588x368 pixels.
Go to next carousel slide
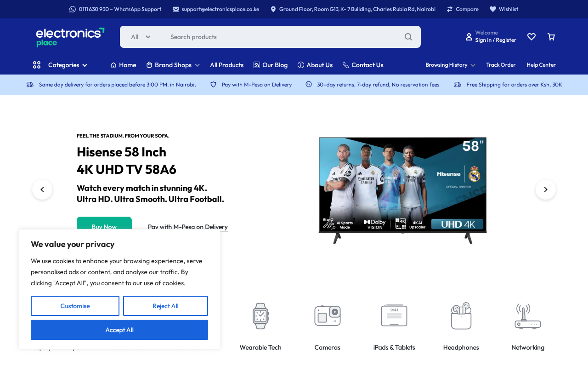click(546, 190)
